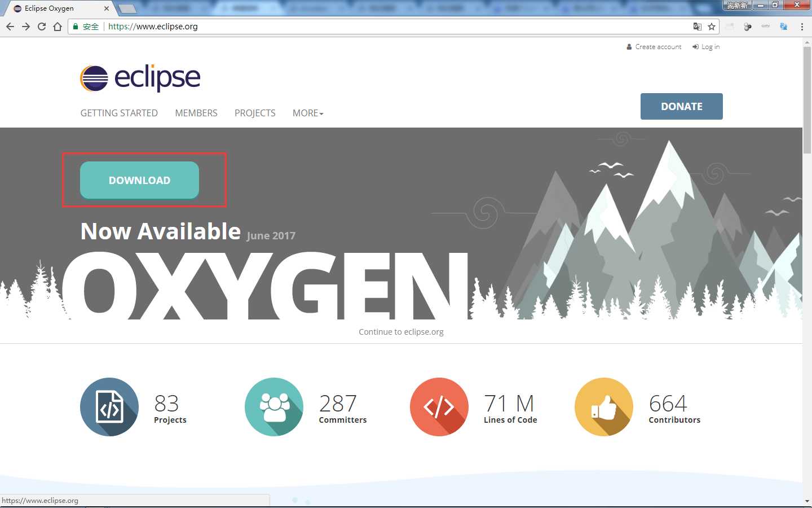Click the 83 Projects text
The height and width of the screenshot is (508, 812).
(170, 409)
